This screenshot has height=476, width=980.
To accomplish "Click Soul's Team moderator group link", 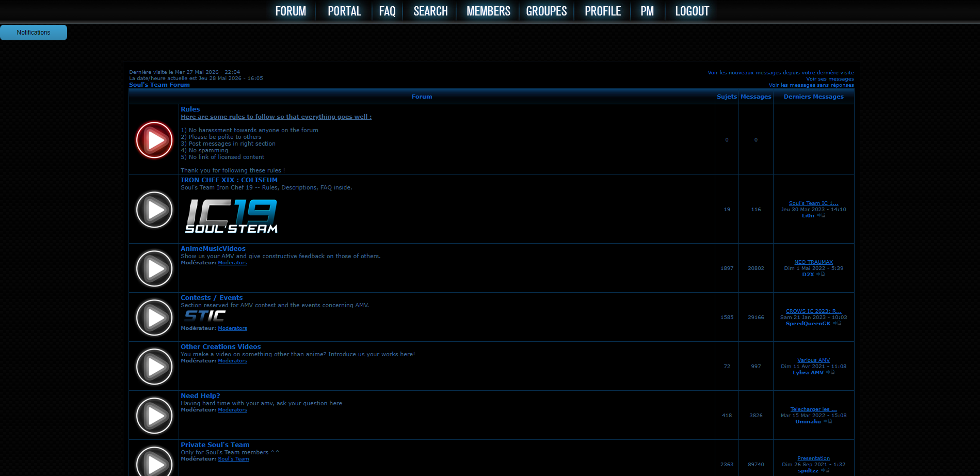I will (x=233, y=459).
